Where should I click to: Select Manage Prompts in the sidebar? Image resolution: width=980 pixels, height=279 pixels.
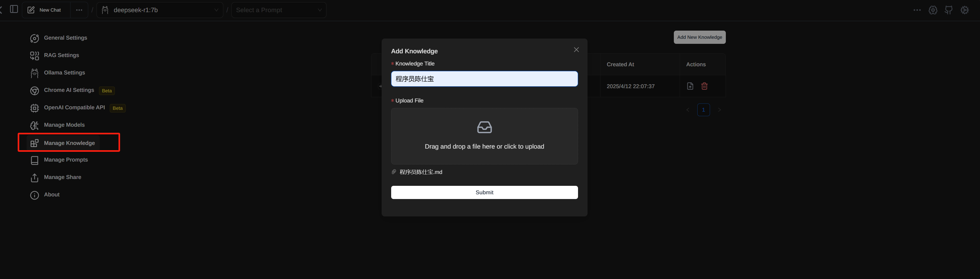pyautogui.click(x=65, y=160)
